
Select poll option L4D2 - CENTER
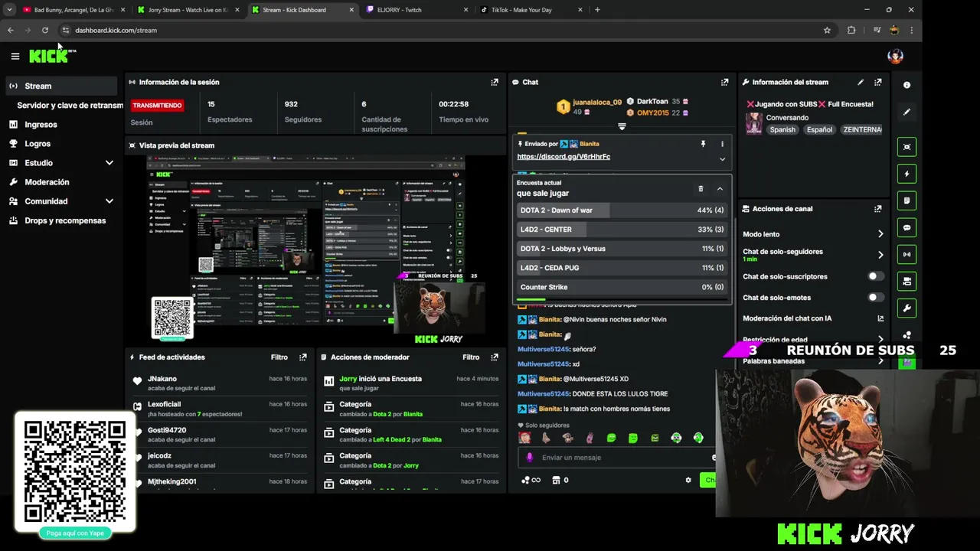[x=620, y=230]
